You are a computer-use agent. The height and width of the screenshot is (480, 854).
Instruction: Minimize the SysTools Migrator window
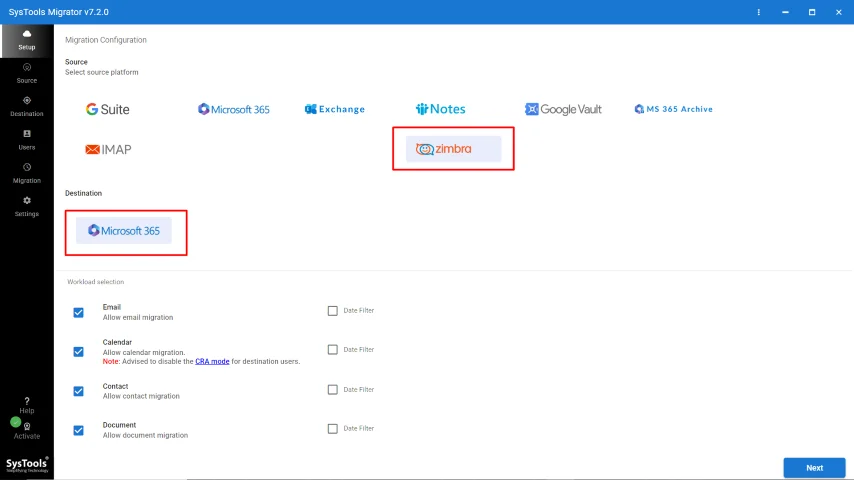tap(785, 12)
